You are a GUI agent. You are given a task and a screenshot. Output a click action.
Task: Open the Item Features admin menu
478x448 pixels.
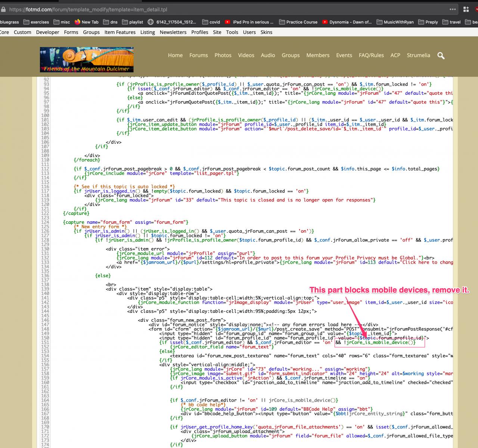click(120, 32)
